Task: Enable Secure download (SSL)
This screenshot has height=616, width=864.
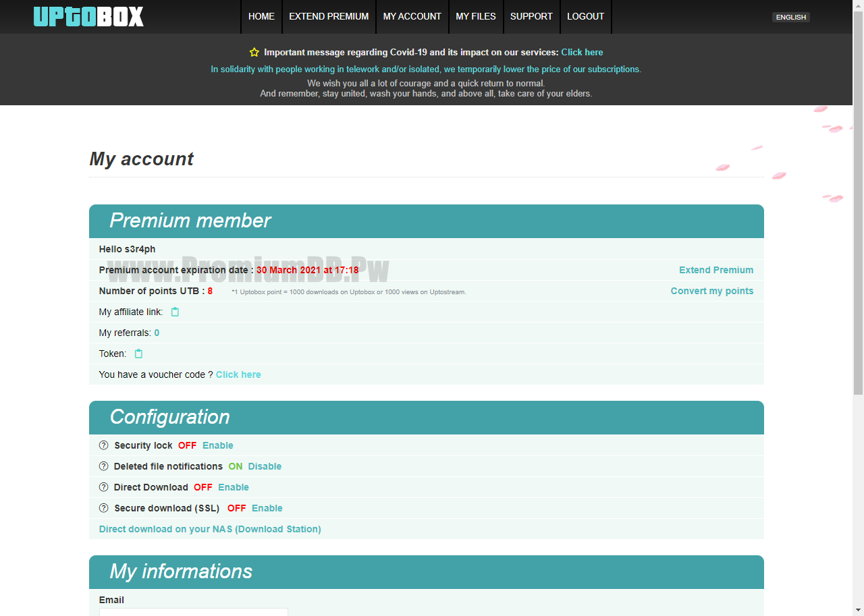Action: coord(267,508)
